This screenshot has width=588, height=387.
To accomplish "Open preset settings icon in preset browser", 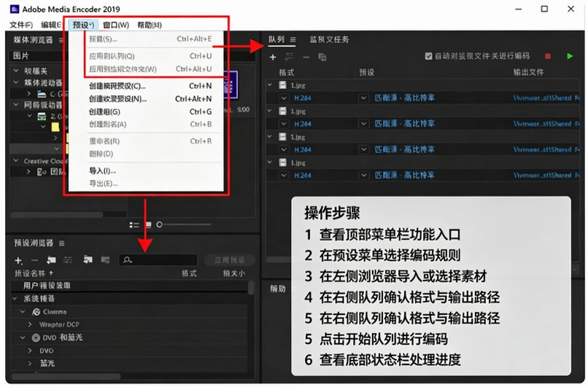I will coord(68,259).
